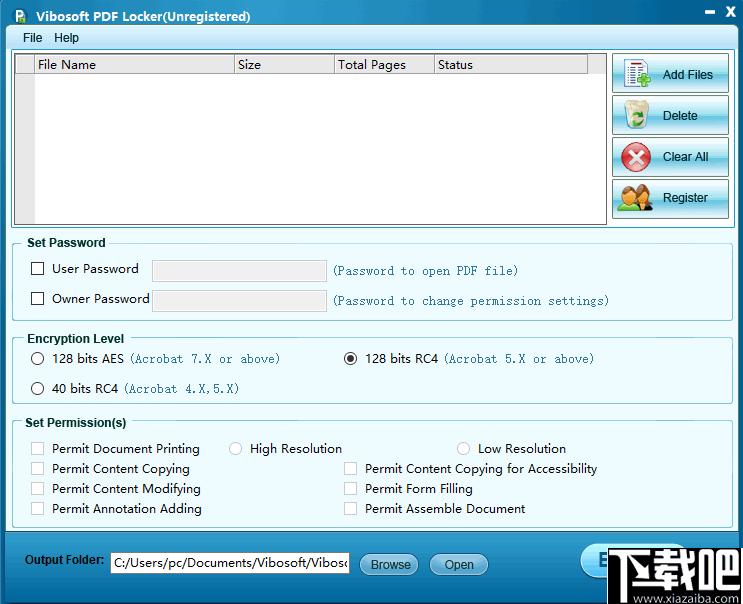Viewport: 743px width, 604px height.
Task: Click the Owner Password input field
Action: click(239, 301)
